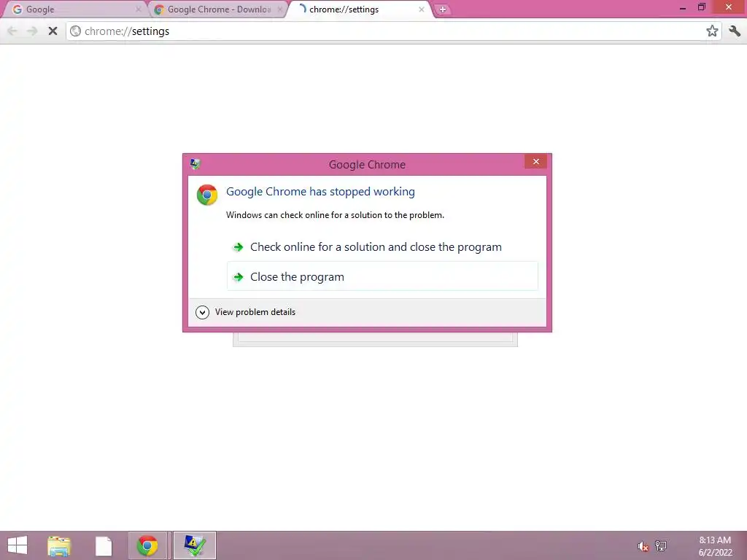Close the Google Chrome - Download tab
Image resolution: width=747 pixels, height=560 pixels.
click(280, 9)
